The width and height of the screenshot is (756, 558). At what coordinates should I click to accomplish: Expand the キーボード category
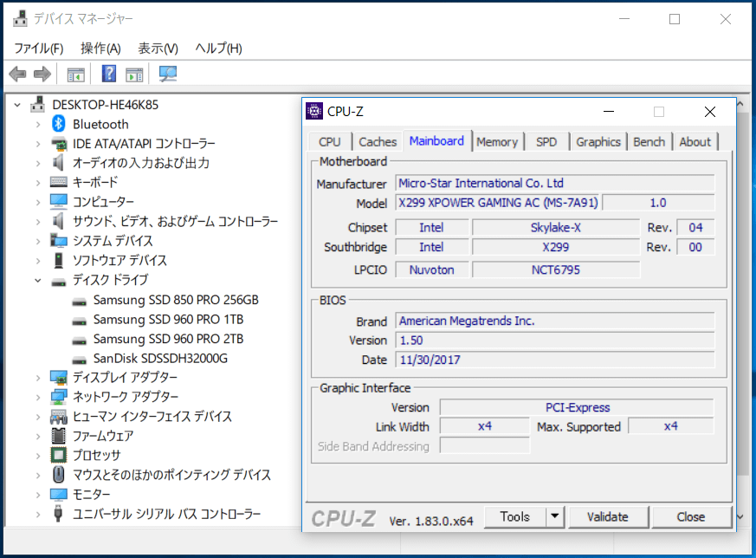[38, 183]
